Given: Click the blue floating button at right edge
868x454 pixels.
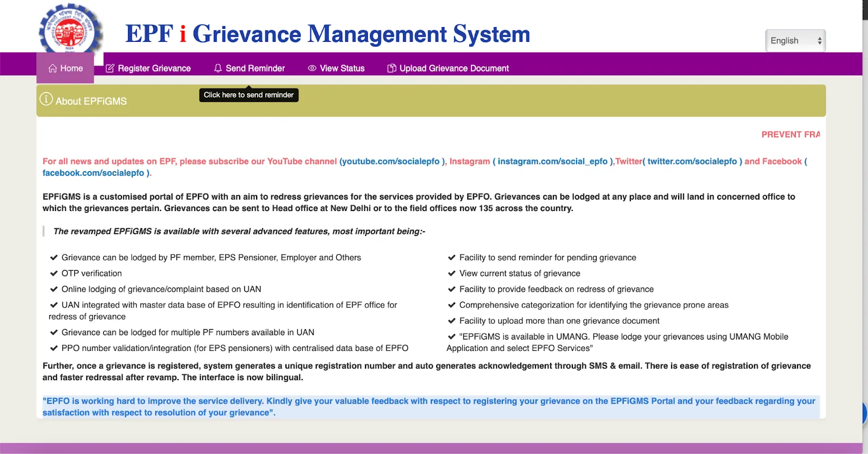Looking at the screenshot, I should tap(864, 413).
